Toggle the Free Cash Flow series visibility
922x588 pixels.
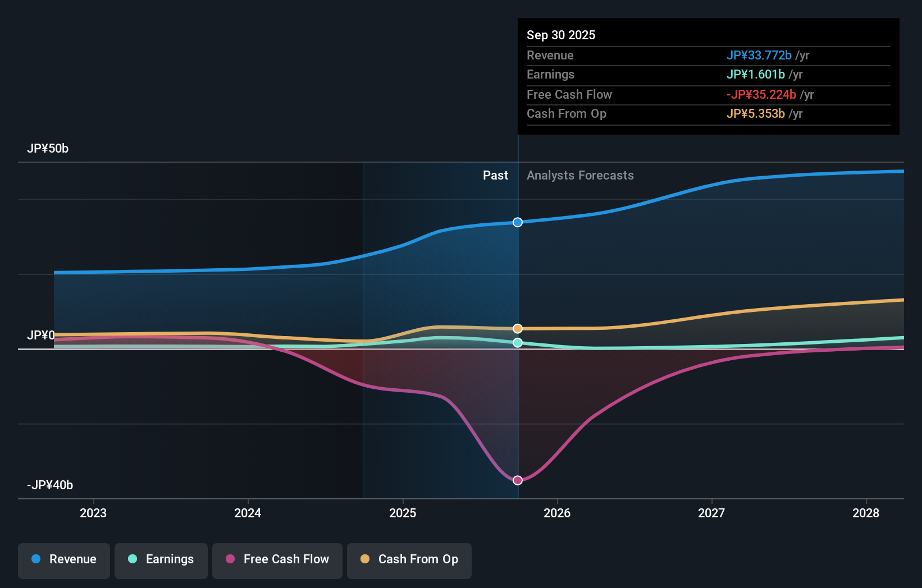click(x=277, y=559)
